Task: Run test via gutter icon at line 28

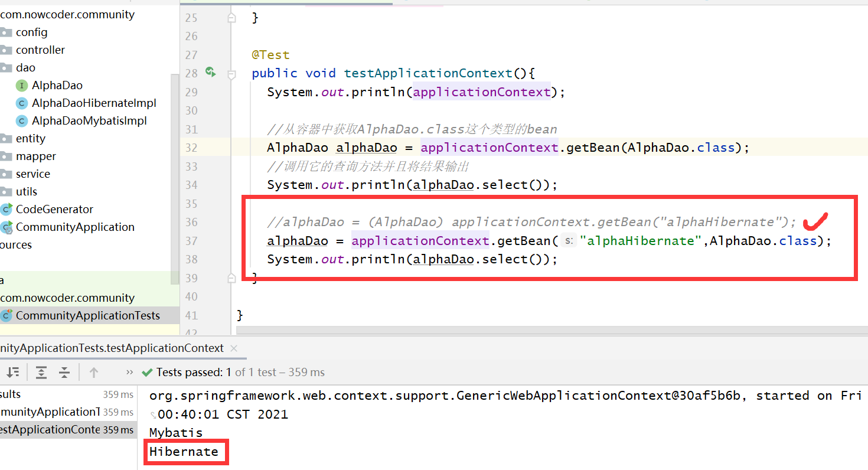Action: [x=211, y=72]
